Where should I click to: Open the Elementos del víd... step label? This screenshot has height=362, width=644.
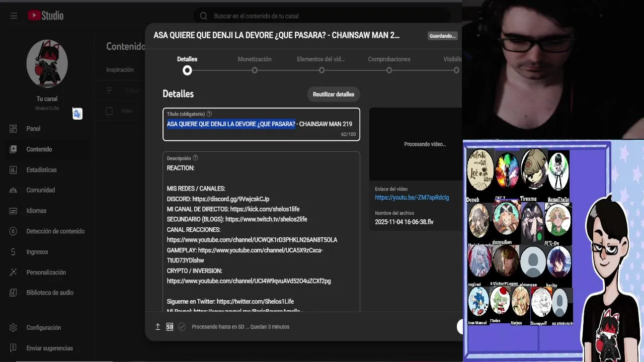321,59
